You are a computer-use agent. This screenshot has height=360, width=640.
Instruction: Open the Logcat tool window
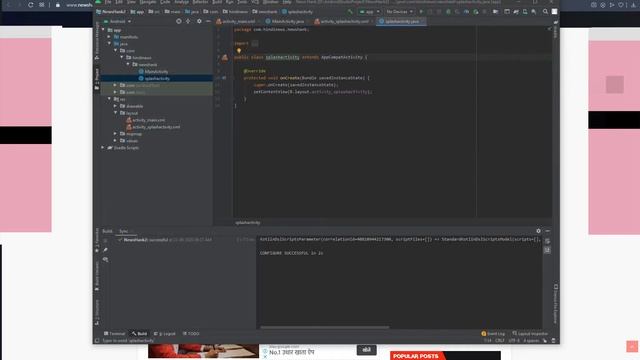pyautogui.click(x=164, y=334)
